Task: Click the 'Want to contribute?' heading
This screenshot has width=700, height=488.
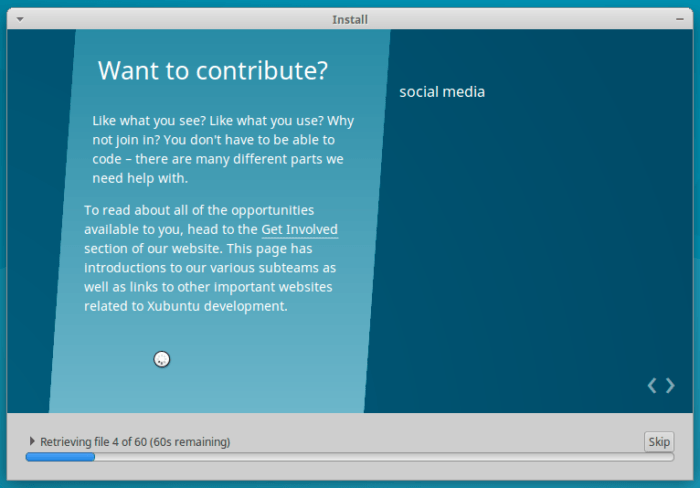Action: click(x=213, y=71)
